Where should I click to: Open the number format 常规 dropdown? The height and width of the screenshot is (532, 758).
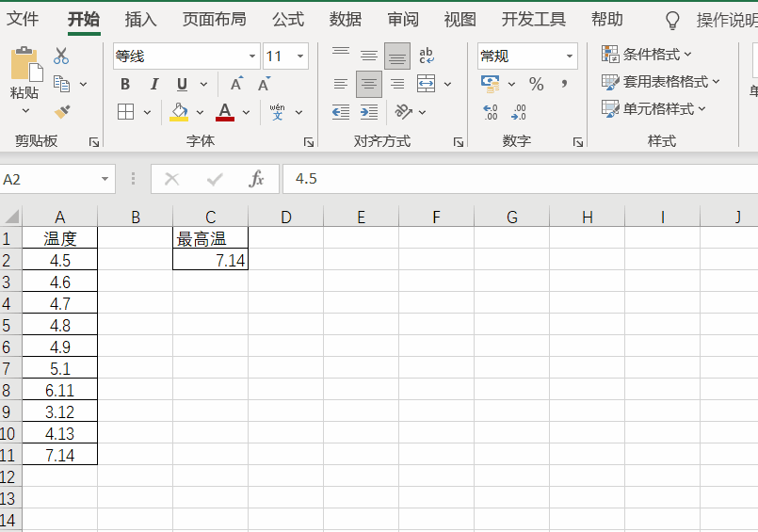pos(570,56)
